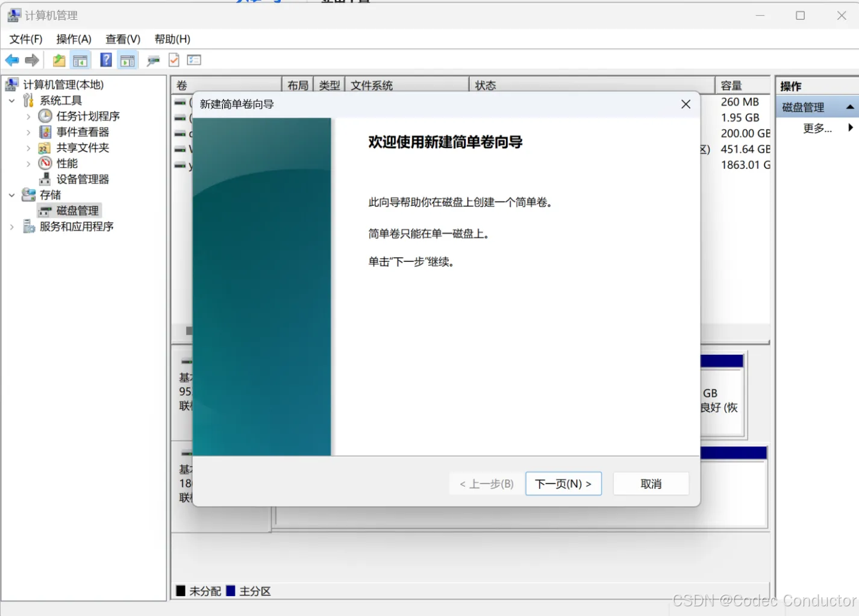Image resolution: width=859 pixels, height=616 pixels.
Task: Select 计算机管理(本地) root node
Action: 63,85
